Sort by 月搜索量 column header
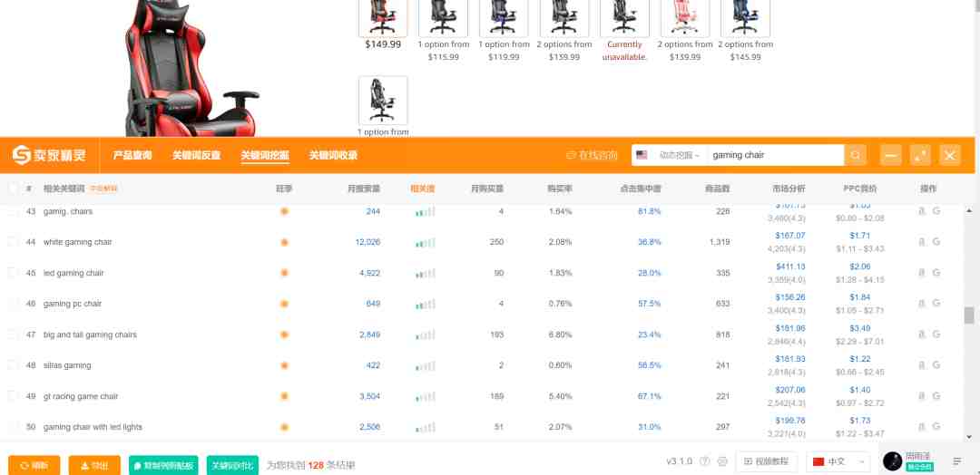Viewport: 980px width, 475px height. (364, 189)
